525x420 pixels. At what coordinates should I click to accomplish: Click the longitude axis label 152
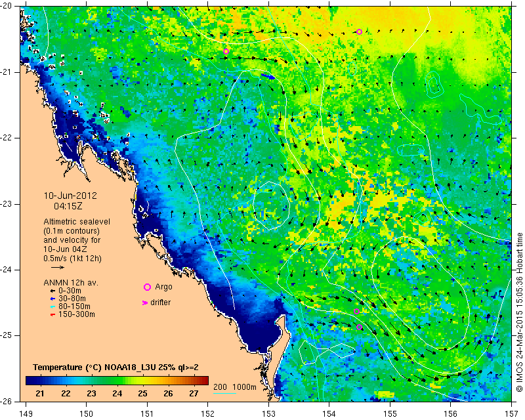(x=208, y=414)
